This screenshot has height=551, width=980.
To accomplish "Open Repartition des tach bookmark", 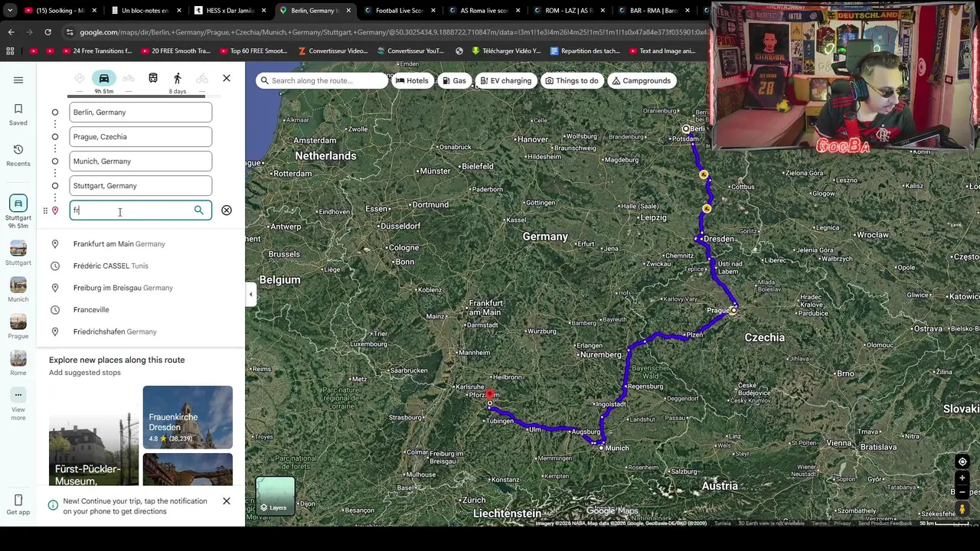I will tap(584, 51).
